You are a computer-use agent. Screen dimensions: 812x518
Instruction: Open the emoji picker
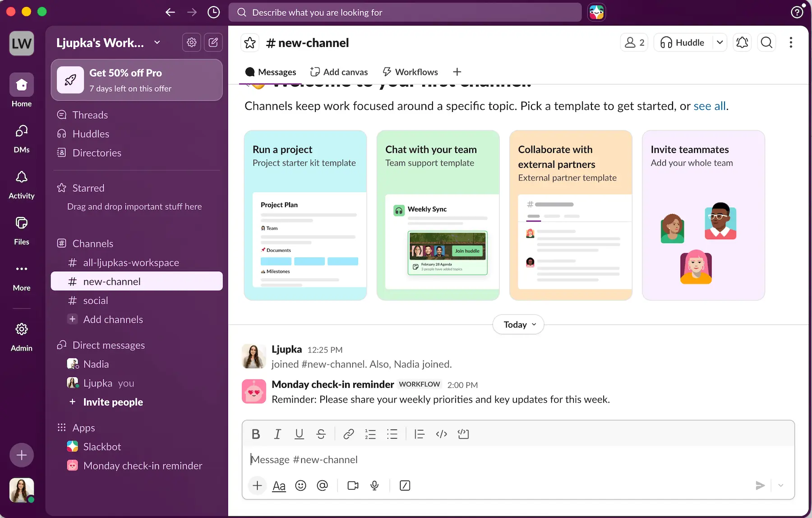tap(300, 486)
